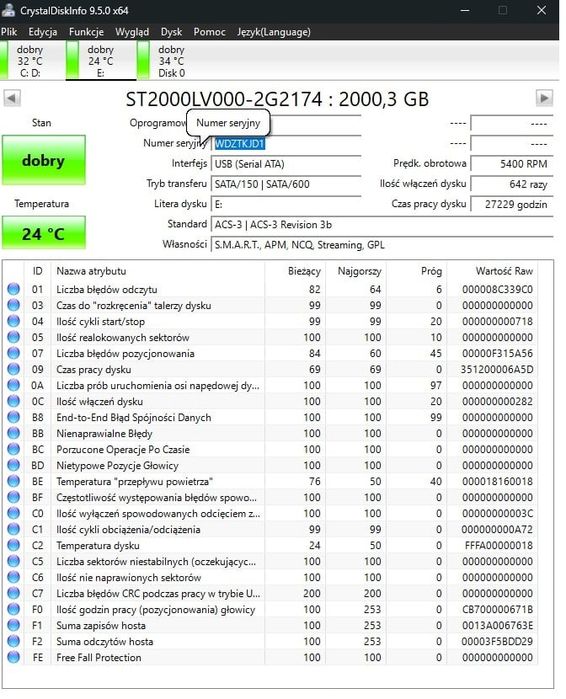Click status orb for F0 godzin pracy głowicy
The image size is (566, 699).
(14, 609)
